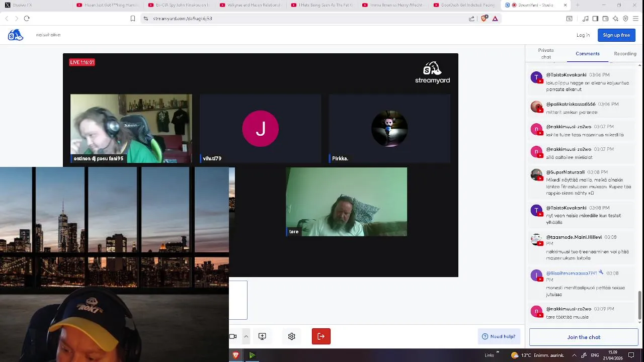Click the comments panel scrollbar thumb
The width and height of the screenshot is (644, 362).
(x=640, y=305)
